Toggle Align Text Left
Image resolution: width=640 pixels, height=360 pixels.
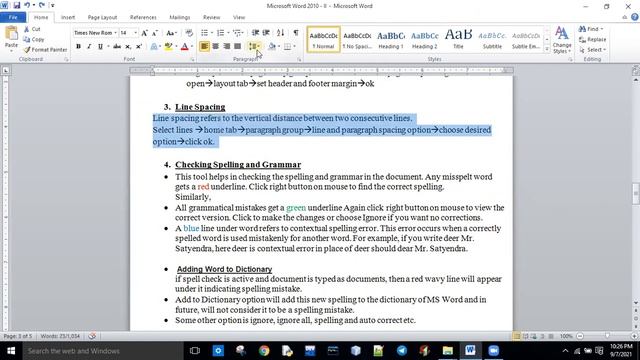[204, 47]
